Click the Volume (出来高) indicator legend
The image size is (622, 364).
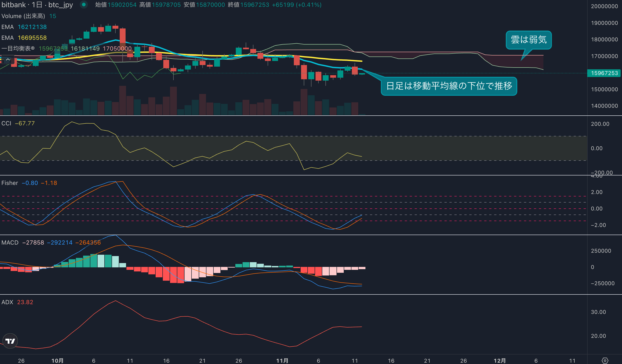23,16
